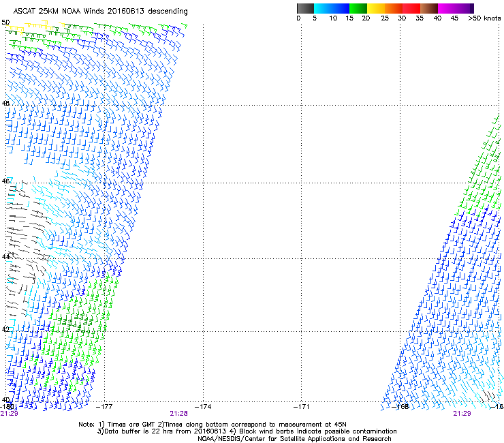The image size is (504, 443).
Task: Click the brown 35-40 knots legend swatch
Action: pyautogui.click(x=429, y=8)
